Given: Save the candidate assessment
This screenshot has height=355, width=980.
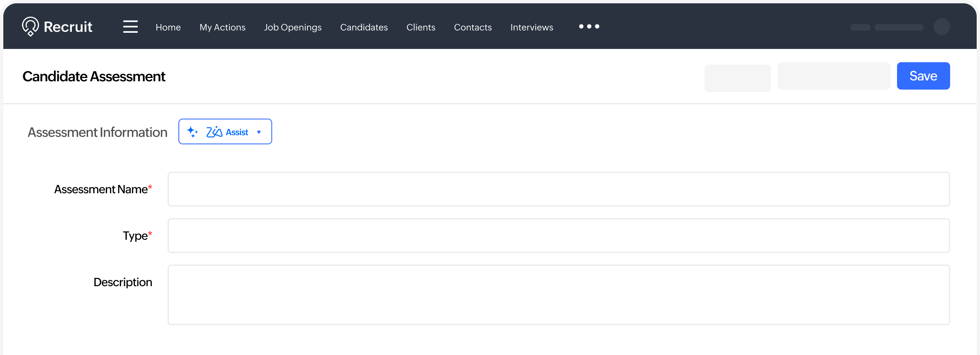Looking at the screenshot, I should pos(923,76).
